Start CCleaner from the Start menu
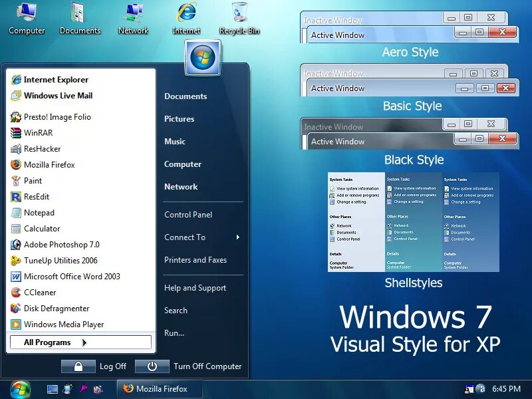 pos(40,292)
